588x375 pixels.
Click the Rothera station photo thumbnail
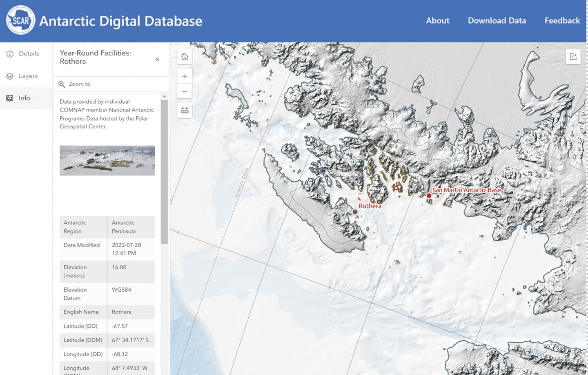click(x=107, y=160)
